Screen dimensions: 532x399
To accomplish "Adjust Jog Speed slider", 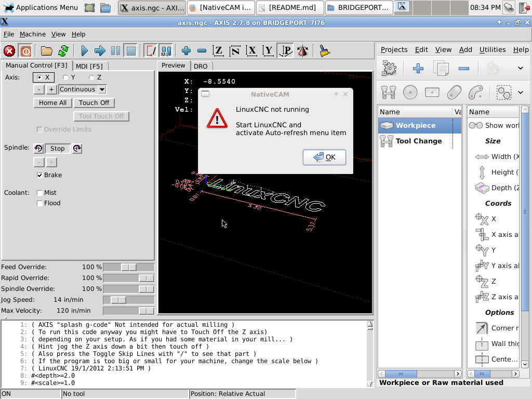I will pyautogui.click(x=129, y=300).
